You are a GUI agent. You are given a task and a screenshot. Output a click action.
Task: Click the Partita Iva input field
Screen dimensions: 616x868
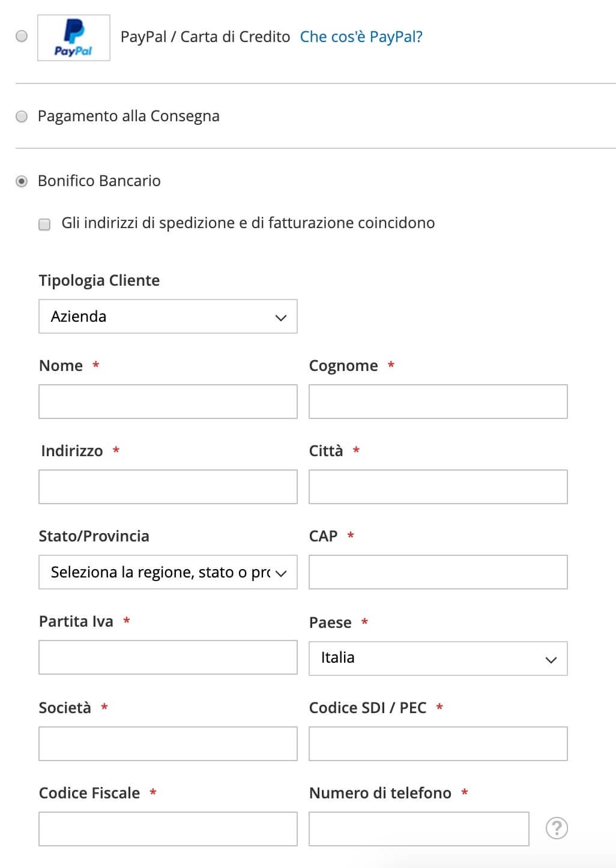(x=168, y=657)
